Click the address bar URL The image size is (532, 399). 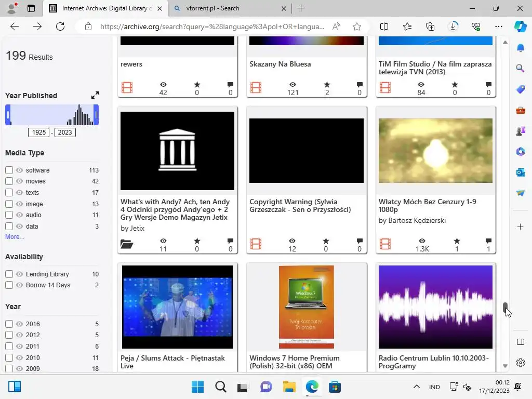[212, 26]
